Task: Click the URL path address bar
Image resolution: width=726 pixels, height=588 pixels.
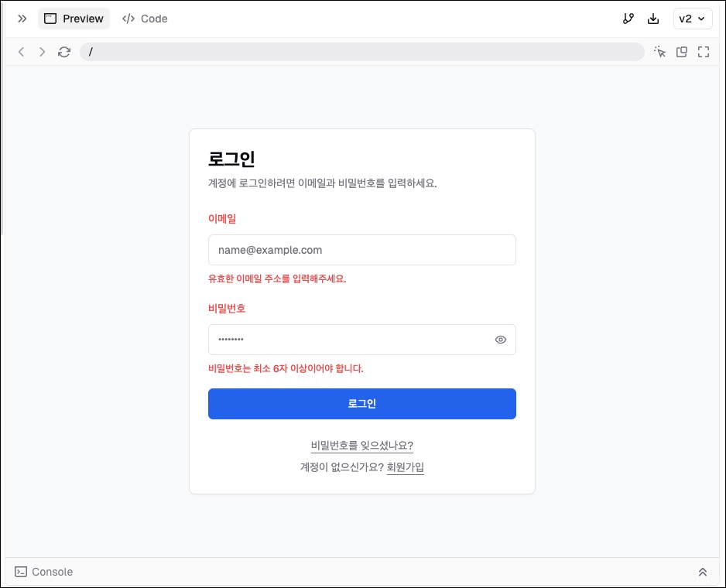Action: click(361, 52)
